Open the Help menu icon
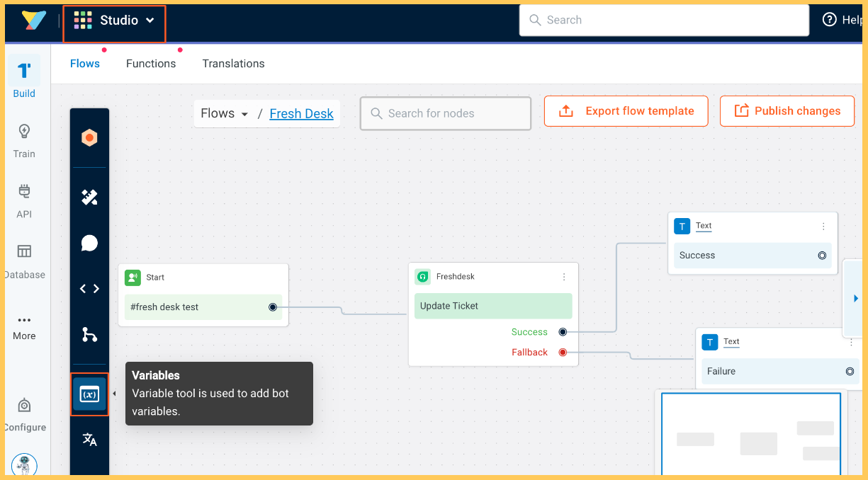The image size is (868, 480). coord(829,20)
